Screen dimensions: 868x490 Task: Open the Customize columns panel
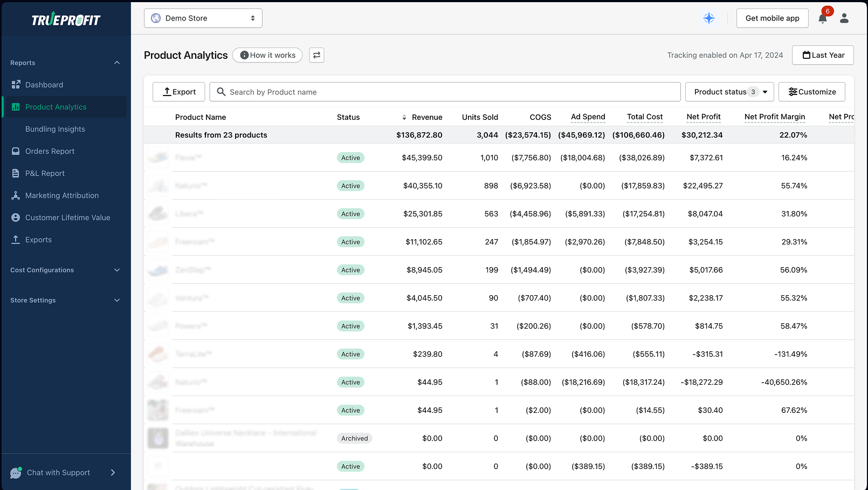[x=812, y=92]
